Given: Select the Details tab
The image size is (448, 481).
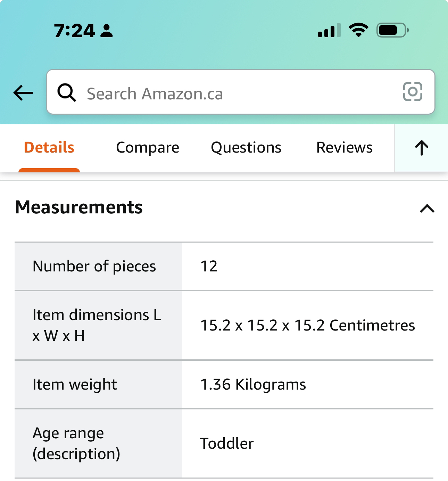Looking at the screenshot, I should (49, 148).
